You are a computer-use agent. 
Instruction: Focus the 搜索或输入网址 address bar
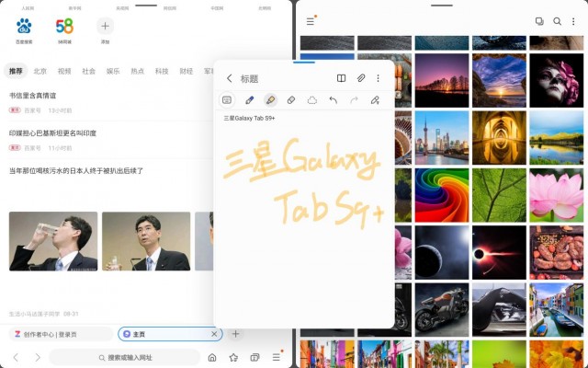125,358
